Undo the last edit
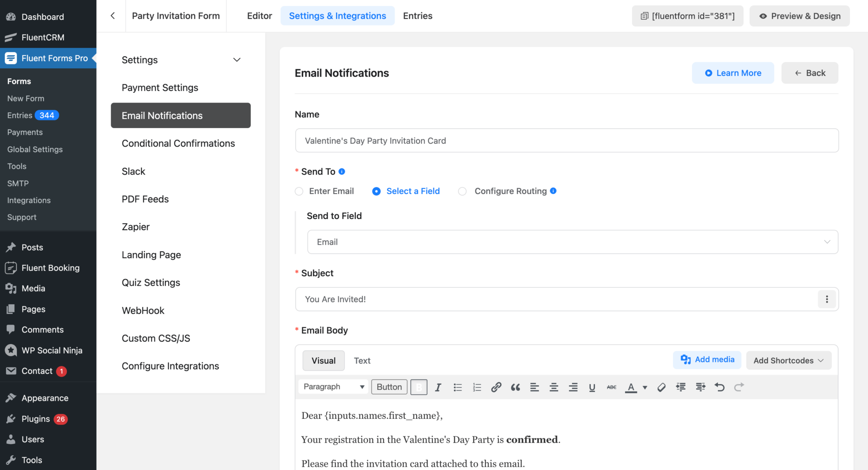 719,387
